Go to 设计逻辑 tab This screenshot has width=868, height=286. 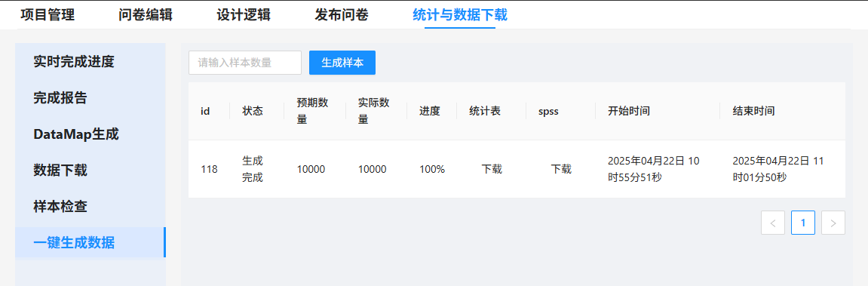(x=244, y=15)
